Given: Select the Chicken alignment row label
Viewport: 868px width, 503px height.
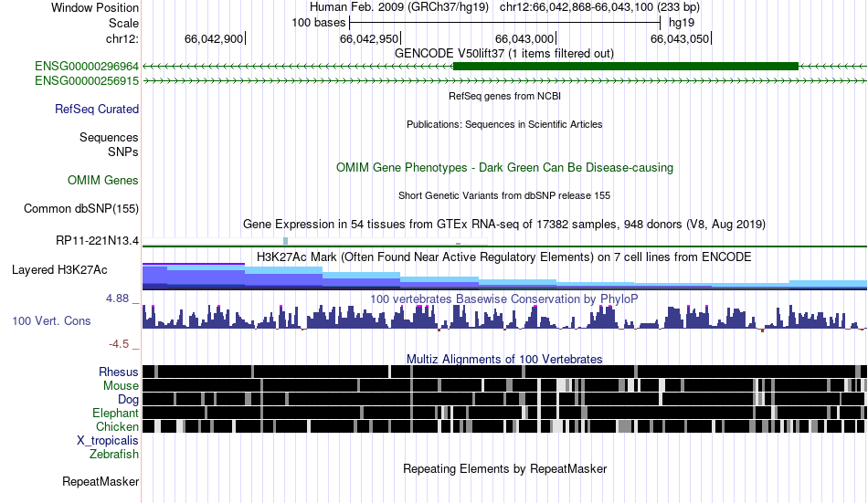Looking at the screenshot, I should point(117,426).
